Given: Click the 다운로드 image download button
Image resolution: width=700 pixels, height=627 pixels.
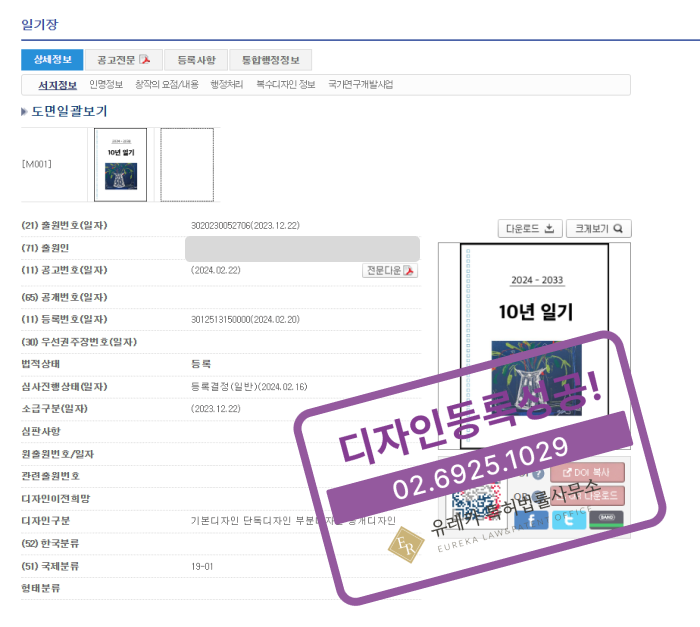Looking at the screenshot, I should coord(530,228).
